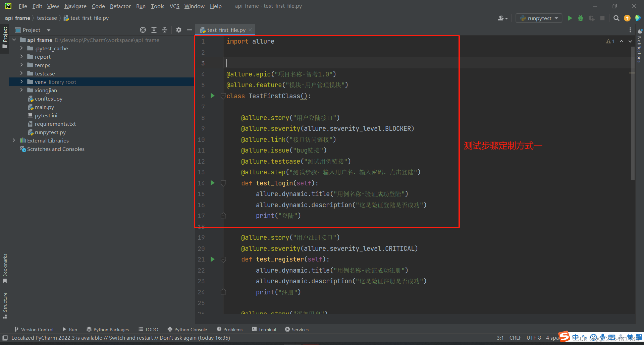The image size is (644, 345).
Task: Open the Python Console tool window
Action: click(x=187, y=330)
